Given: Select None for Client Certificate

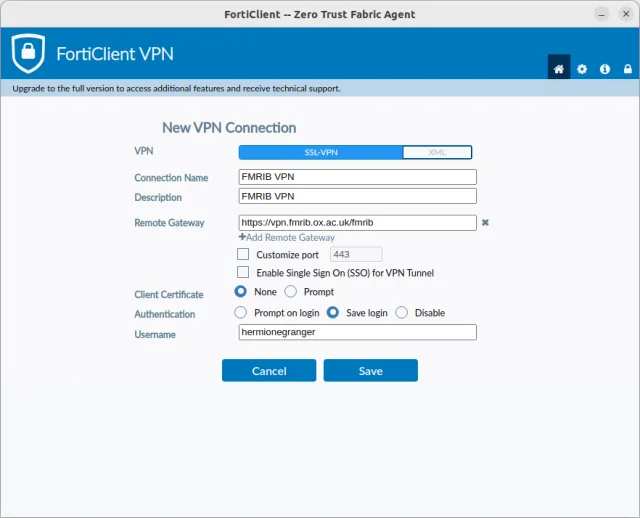Looking at the screenshot, I should [241, 292].
